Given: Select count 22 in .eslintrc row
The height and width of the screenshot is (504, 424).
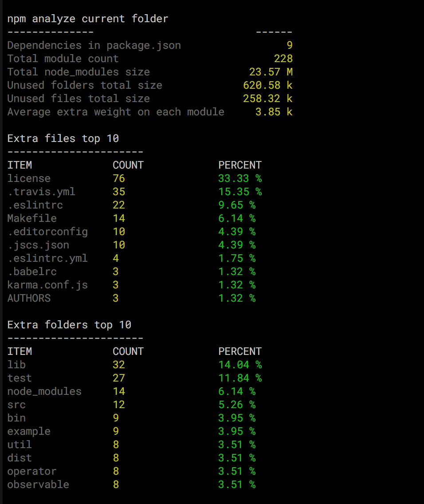Looking at the screenshot, I should point(119,205).
